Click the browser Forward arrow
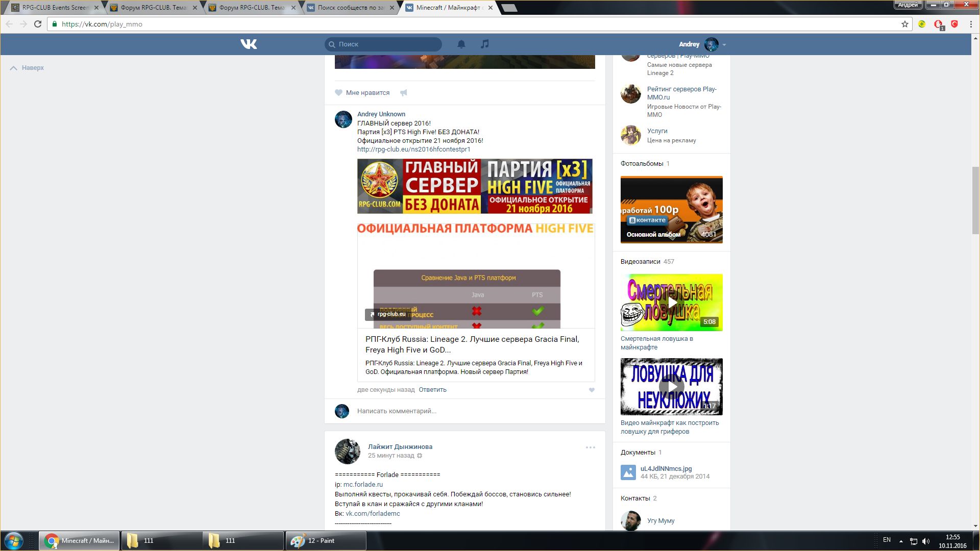Image resolution: width=980 pixels, height=551 pixels. [x=23, y=24]
